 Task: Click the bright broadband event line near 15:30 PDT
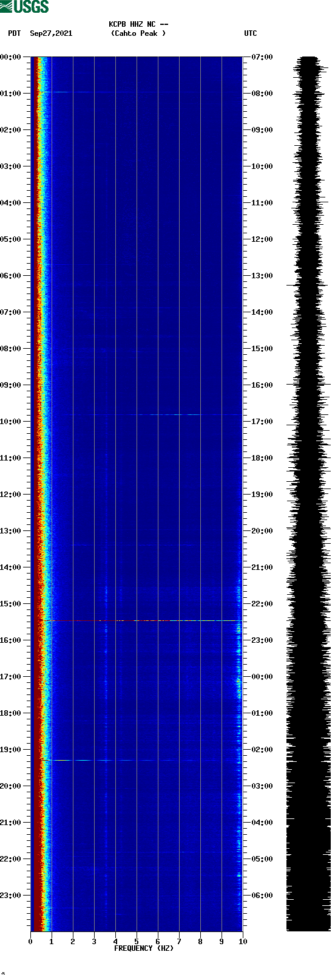click(x=146, y=620)
